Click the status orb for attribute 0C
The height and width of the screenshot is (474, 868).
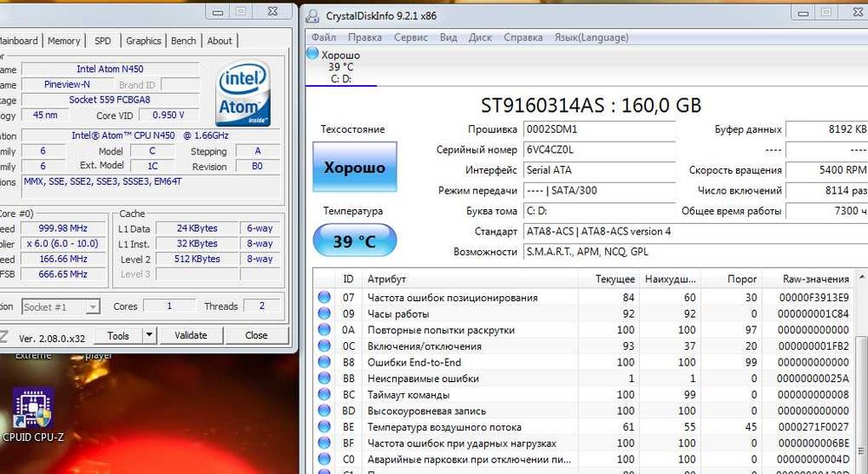coord(324,346)
